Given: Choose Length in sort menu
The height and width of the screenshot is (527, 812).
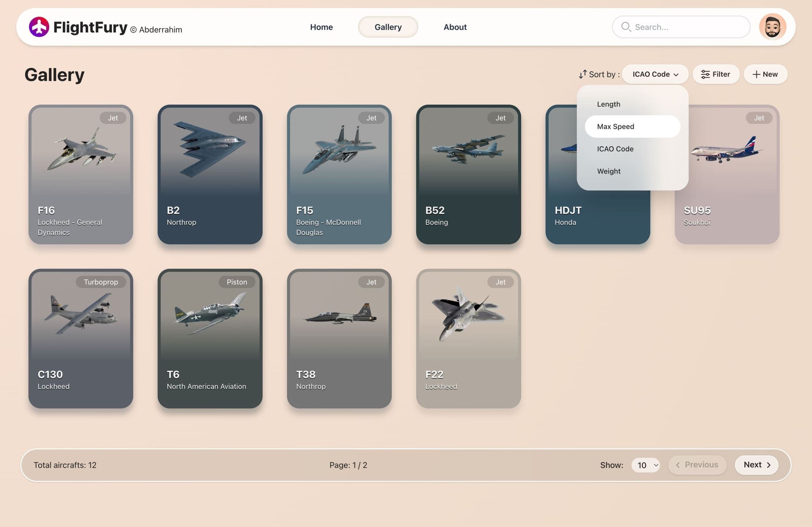Looking at the screenshot, I should coord(608,104).
